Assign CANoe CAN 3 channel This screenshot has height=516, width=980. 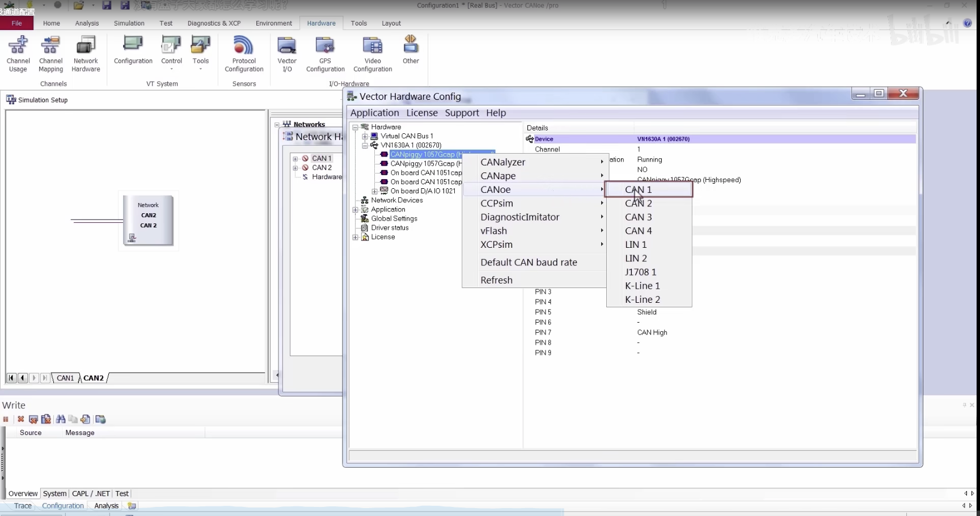click(649, 217)
